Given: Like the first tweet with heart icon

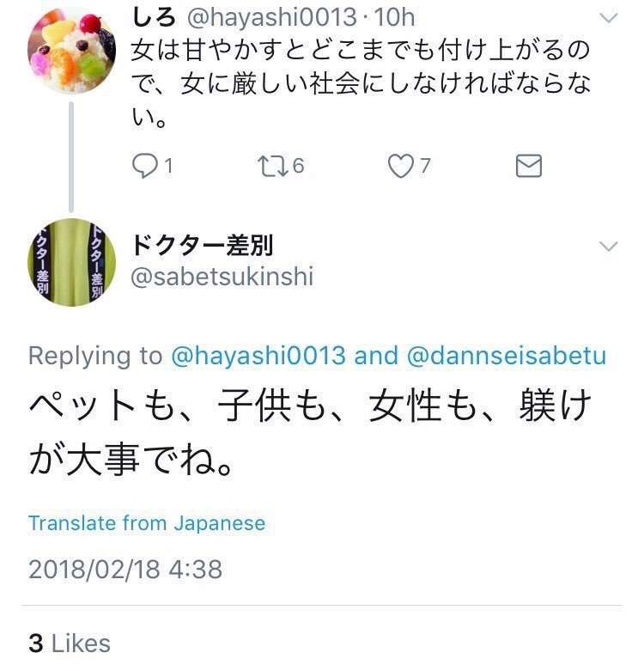Looking at the screenshot, I should coord(400,166).
